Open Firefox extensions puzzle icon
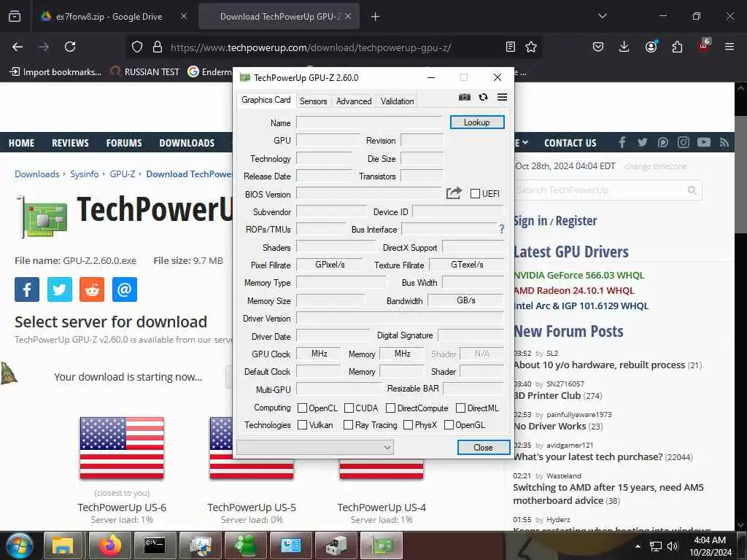This screenshot has height=560, width=747. pos(677,47)
